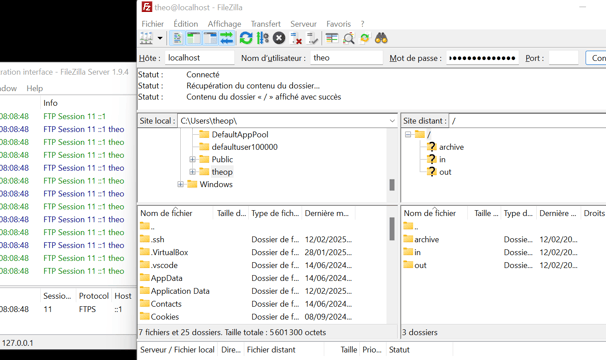
Task: Select the .vscode folder icon
Action: pos(145,265)
